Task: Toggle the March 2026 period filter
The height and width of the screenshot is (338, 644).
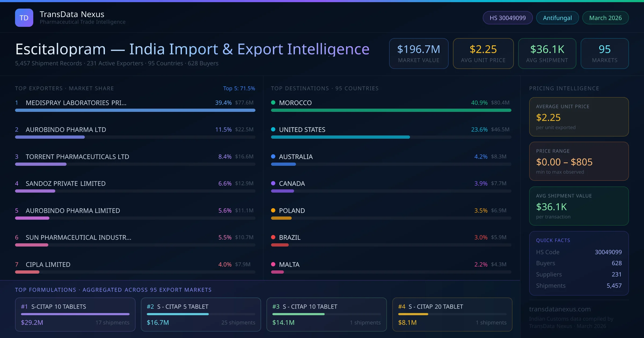Action: pos(605,17)
